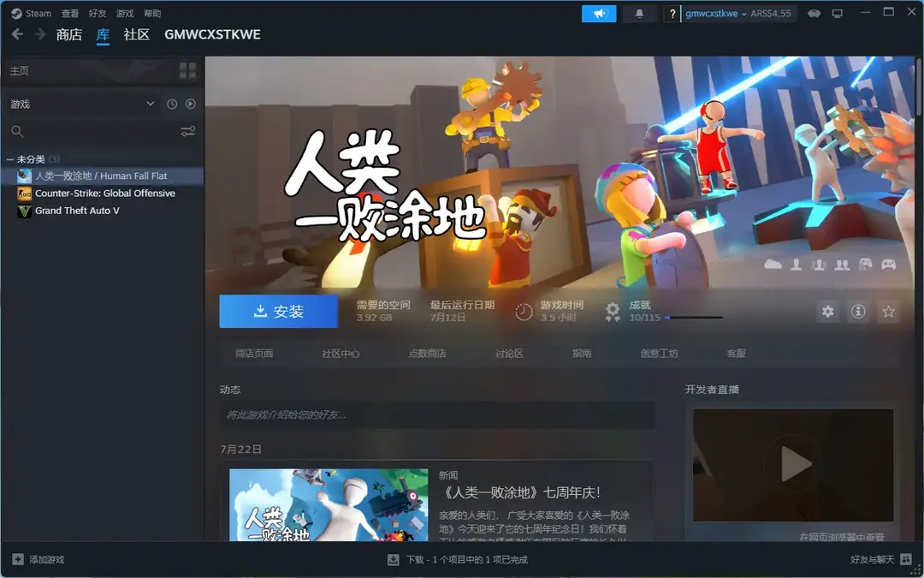
Task: Add game to favorites star
Action: 889,312
